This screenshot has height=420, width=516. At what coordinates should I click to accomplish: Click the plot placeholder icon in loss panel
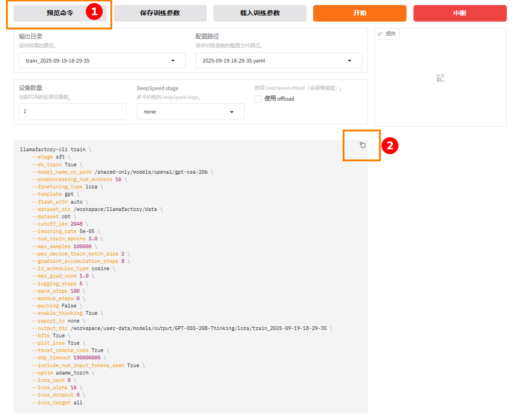pyautogui.click(x=440, y=78)
